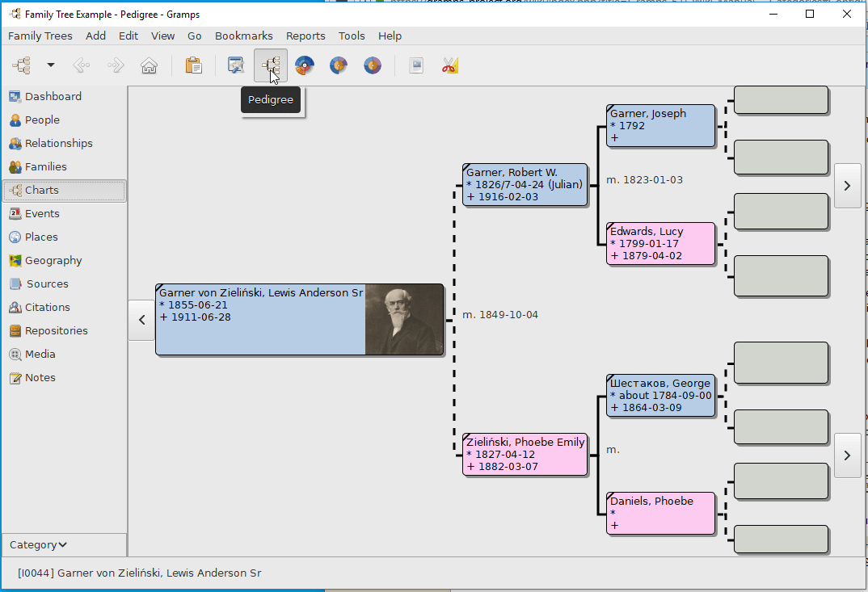
Task: Click the forward navigation arrow icon
Action: click(x=115, y=65)
